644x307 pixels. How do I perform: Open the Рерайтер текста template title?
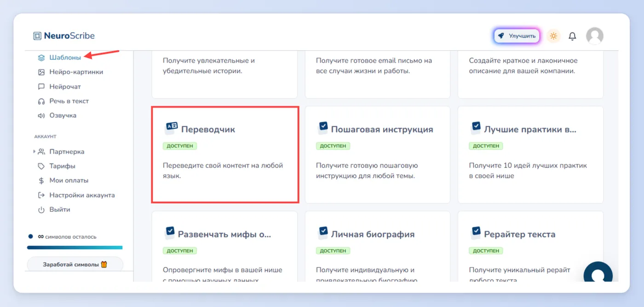(x=520, y=234)
